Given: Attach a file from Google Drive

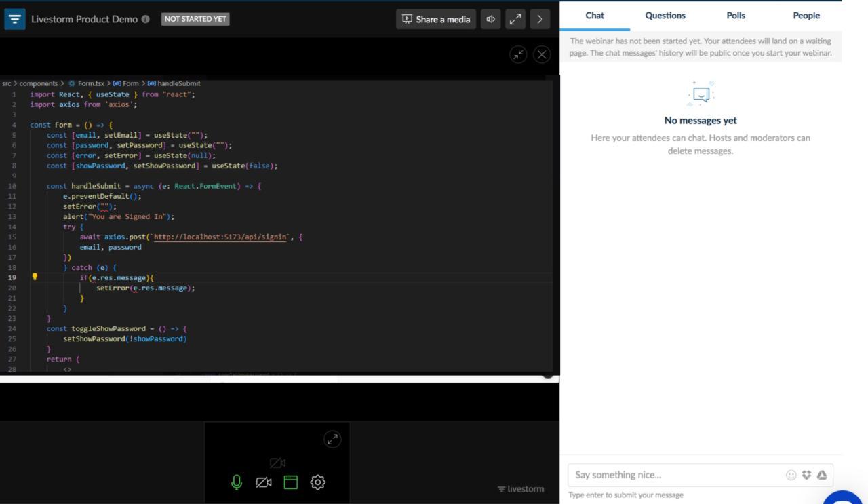Looking at the screenshot, I should [822, 475].
